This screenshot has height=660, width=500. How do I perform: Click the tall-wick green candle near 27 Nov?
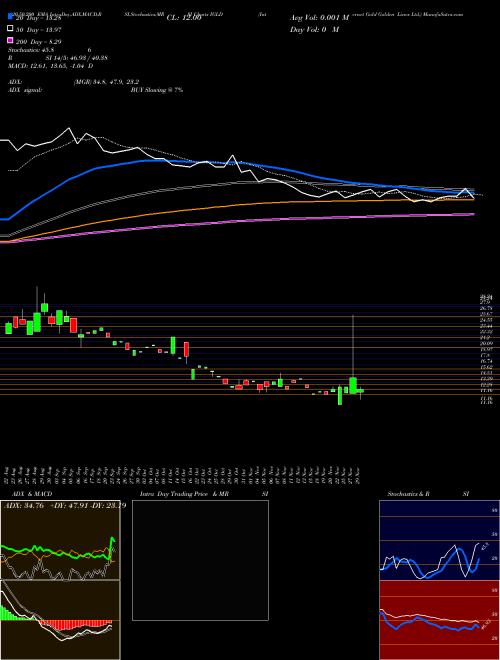pos(353,385)
